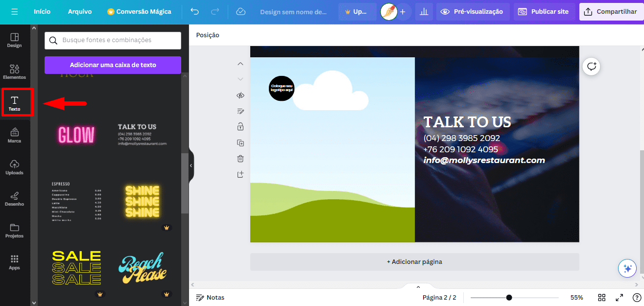Viewport: 644px width, 306px height.
Task: Delete the page with trash icon
Action: (240, 159)
